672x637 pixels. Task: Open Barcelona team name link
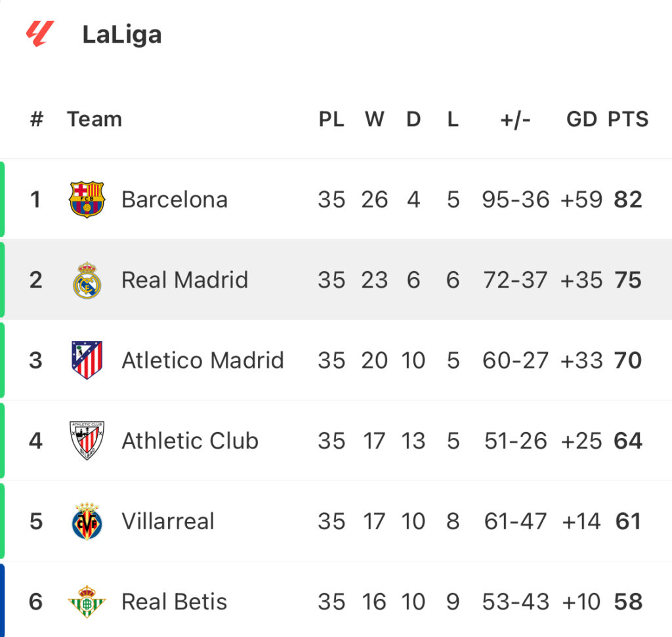[x=175, y=200]
